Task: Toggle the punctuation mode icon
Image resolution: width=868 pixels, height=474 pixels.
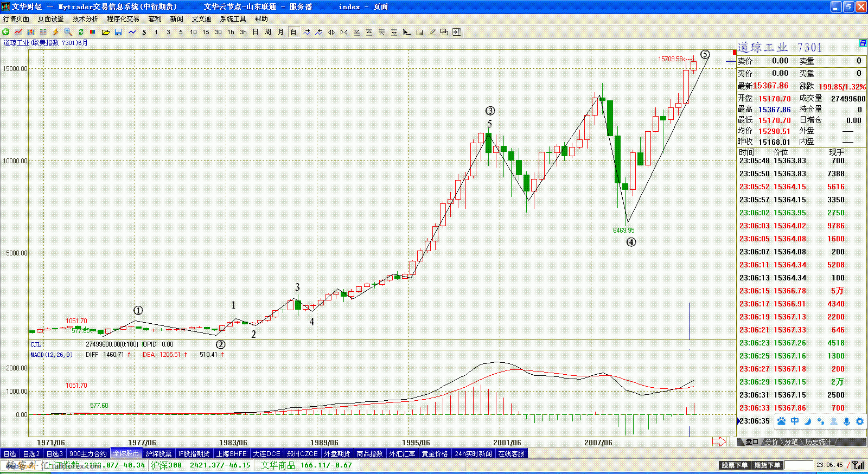Action: pos(821,421)
